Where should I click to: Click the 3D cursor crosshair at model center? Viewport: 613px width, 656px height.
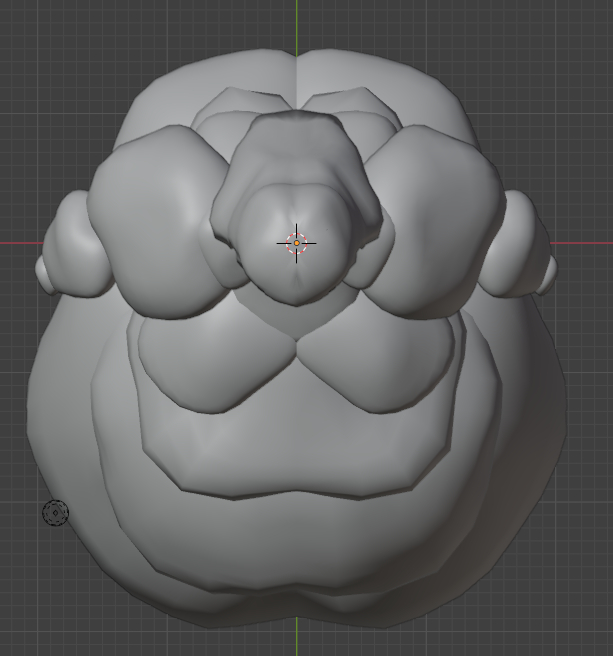click(297, 243)
